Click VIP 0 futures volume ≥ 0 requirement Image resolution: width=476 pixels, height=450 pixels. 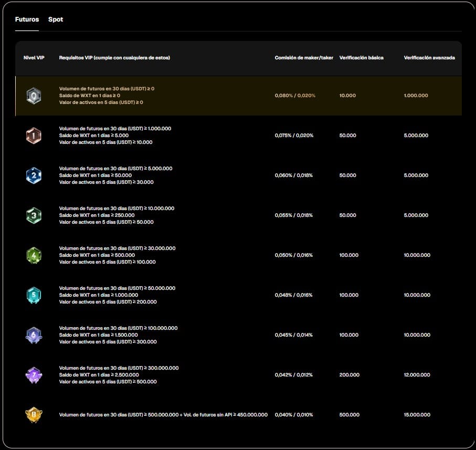(x=107, y=89)
